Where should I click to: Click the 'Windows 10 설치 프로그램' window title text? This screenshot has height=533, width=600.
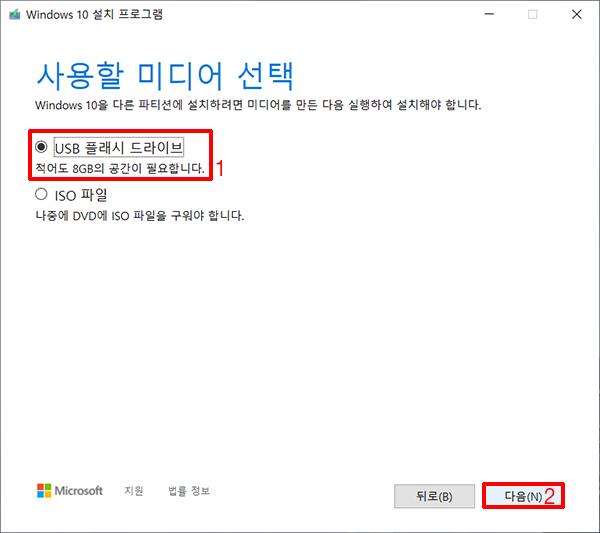tap(95, 15)
